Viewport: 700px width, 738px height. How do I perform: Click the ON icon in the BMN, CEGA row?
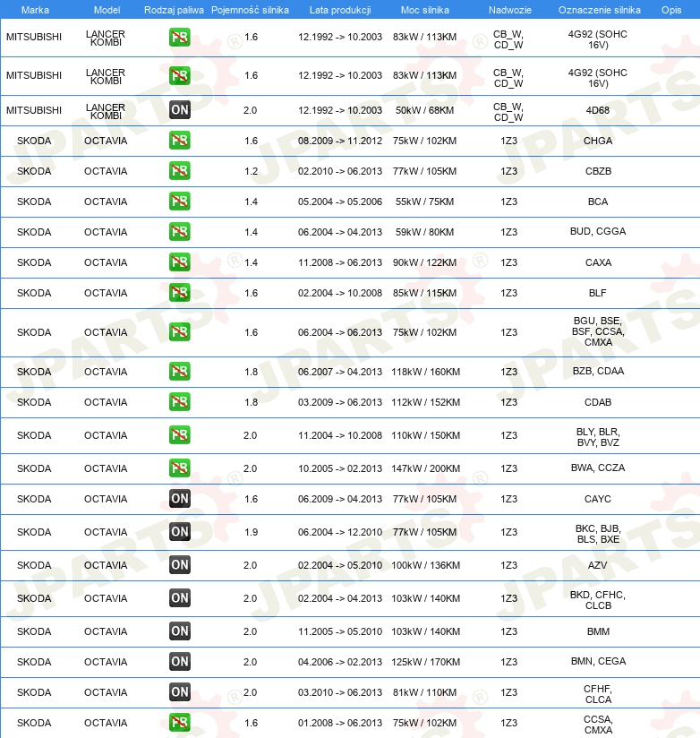[180, 662]
